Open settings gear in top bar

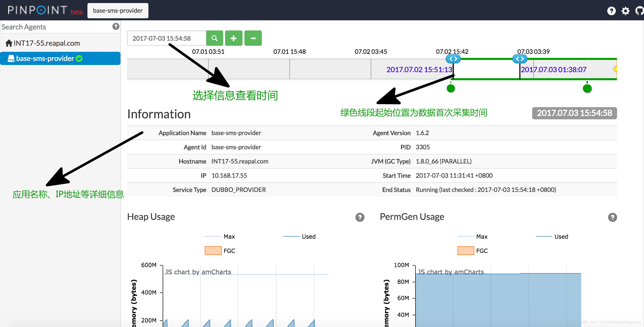pyautogui.click(x=625, y=11)
